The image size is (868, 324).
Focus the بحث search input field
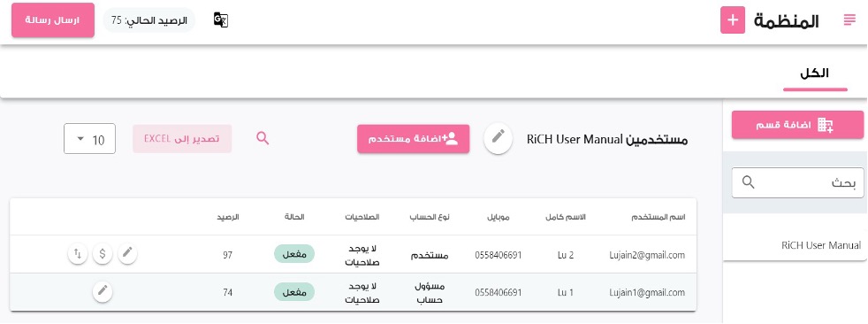click(x=797, y=182)
